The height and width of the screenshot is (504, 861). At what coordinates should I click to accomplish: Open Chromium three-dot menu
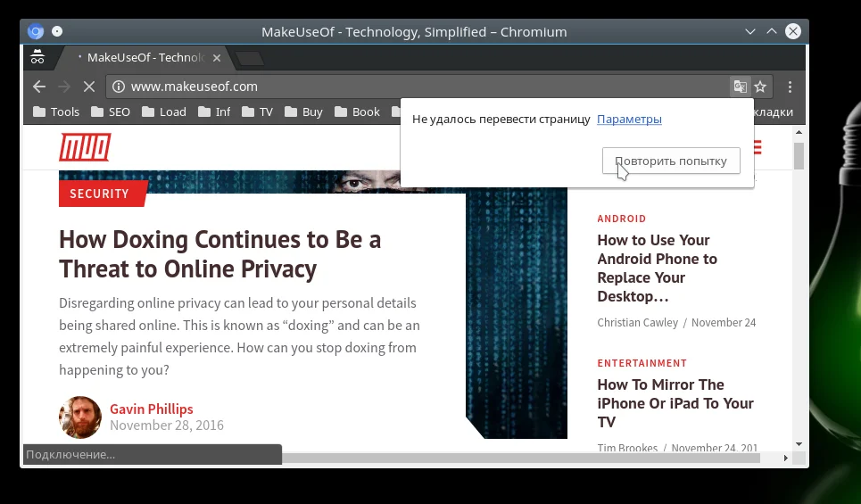tap(790, 87)
